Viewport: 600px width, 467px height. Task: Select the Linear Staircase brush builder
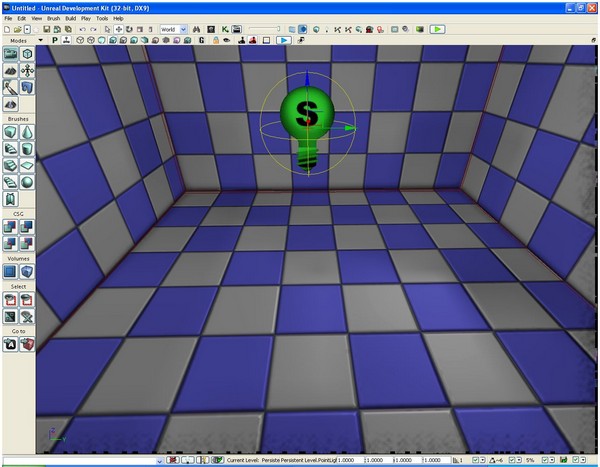(10, 166)
